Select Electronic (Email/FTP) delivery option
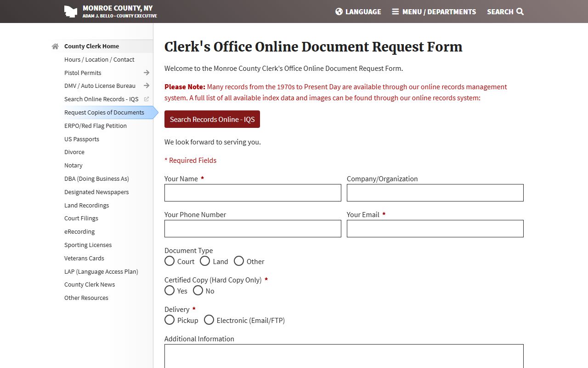The image size is (588, 368). 209,320
